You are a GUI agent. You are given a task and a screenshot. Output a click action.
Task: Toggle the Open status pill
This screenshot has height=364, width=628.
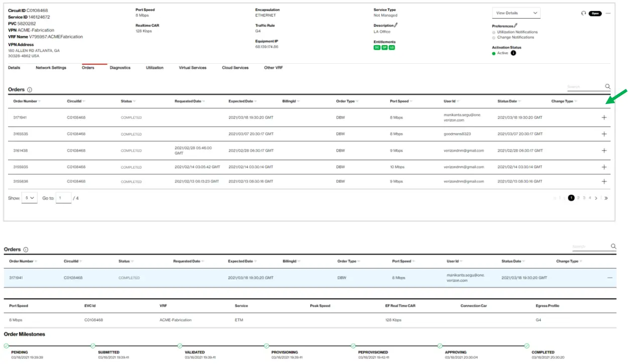pyautogui.click(x=594, y=14)
